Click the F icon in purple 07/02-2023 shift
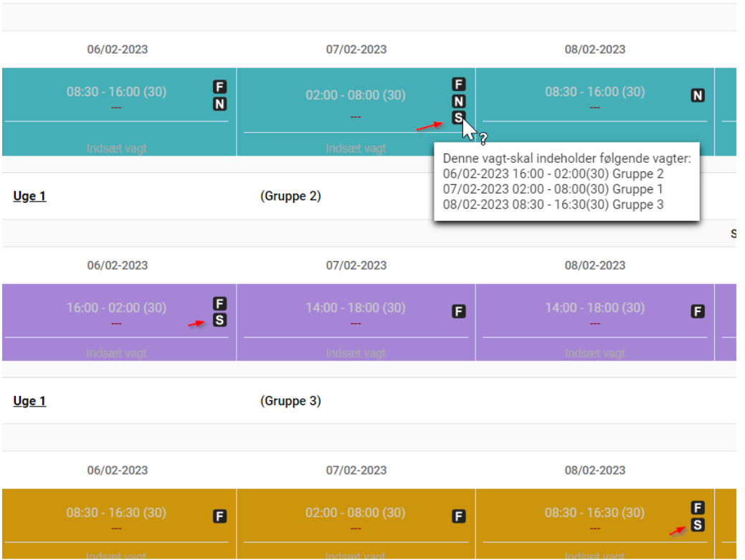745x560 pixels. tap(459, 311)
